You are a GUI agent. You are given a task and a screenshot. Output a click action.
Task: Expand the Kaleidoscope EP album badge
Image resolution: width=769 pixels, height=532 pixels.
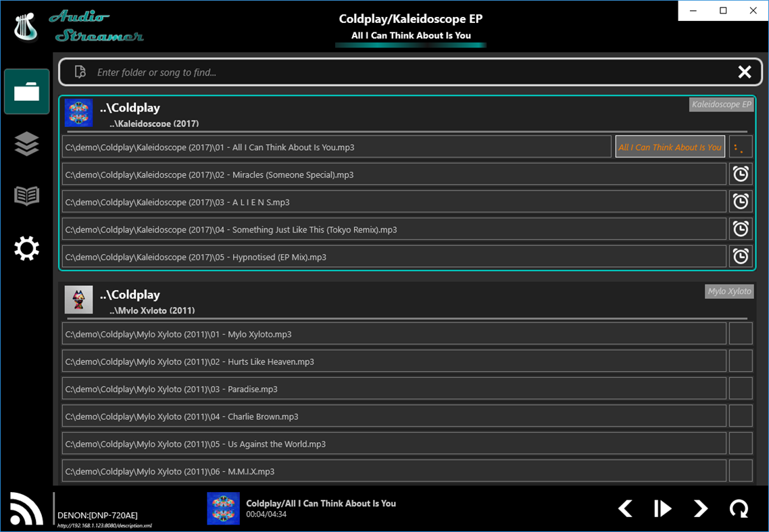point(722,104)
